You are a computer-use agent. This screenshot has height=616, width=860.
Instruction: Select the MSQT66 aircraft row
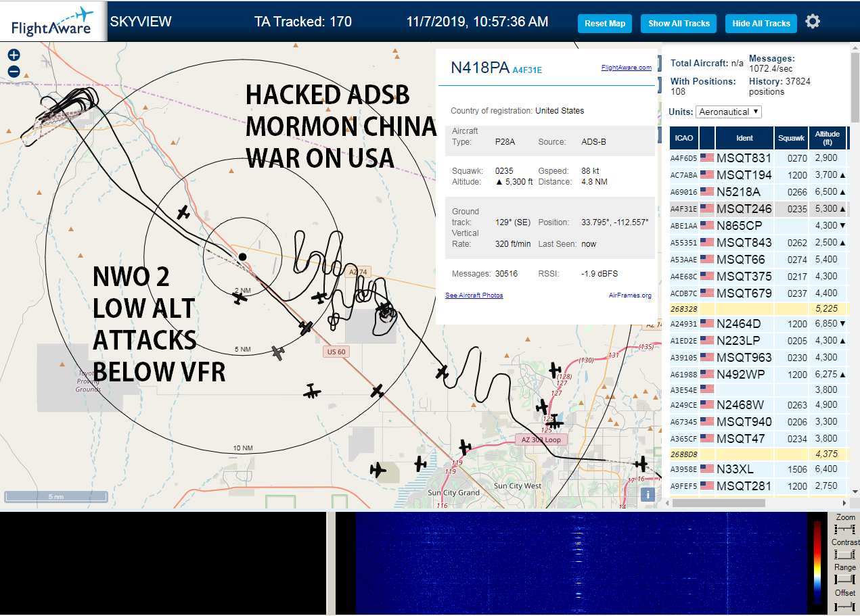point(759,260)
